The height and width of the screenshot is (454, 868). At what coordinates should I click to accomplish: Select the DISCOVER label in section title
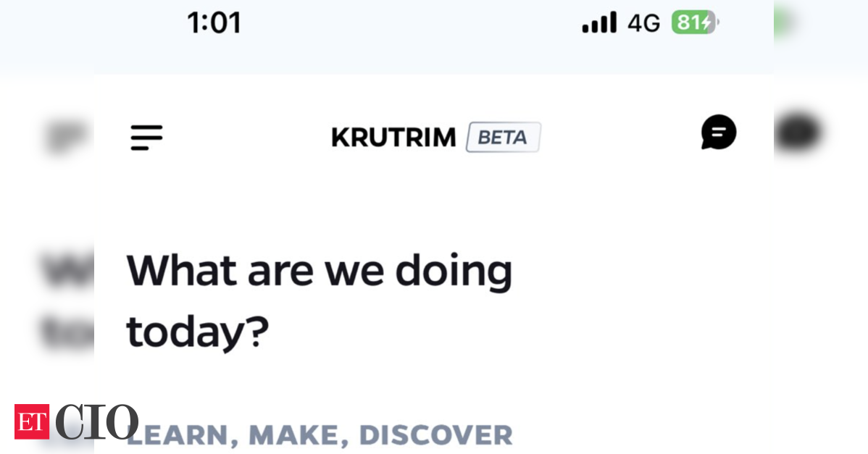(x=435, y=436)
